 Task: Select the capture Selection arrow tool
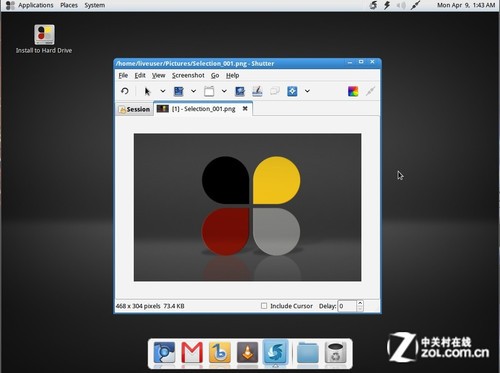point(147,91)
